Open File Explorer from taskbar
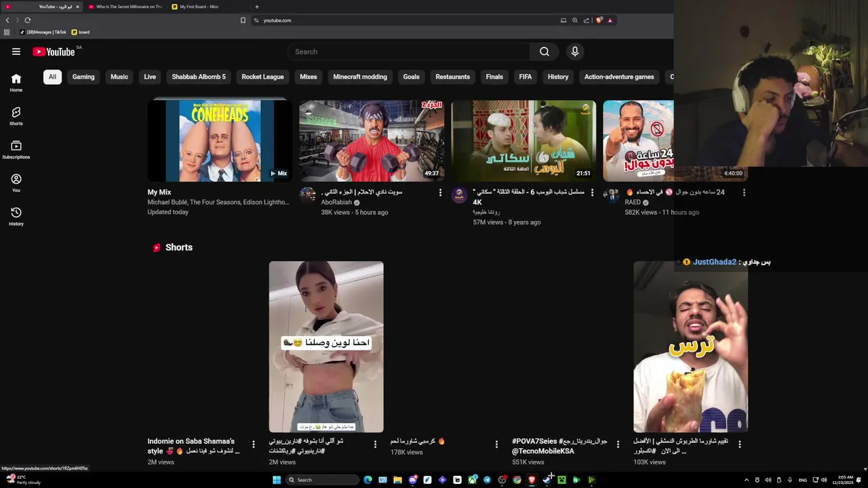868x488 pixels. pos(397,480)
